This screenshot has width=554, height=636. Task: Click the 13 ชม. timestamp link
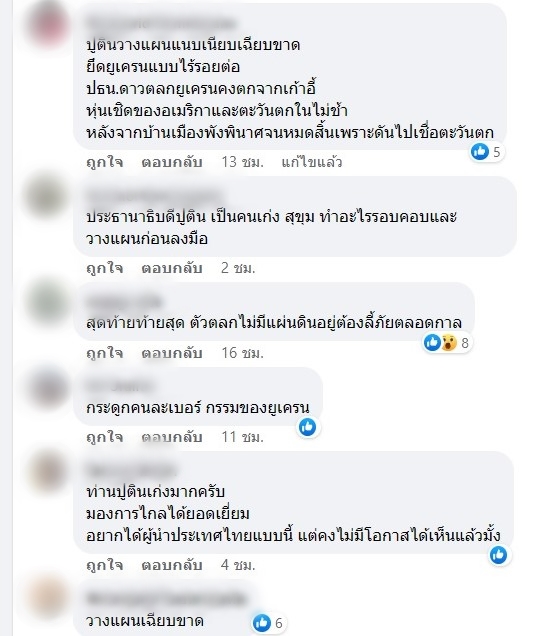[243, 162]
